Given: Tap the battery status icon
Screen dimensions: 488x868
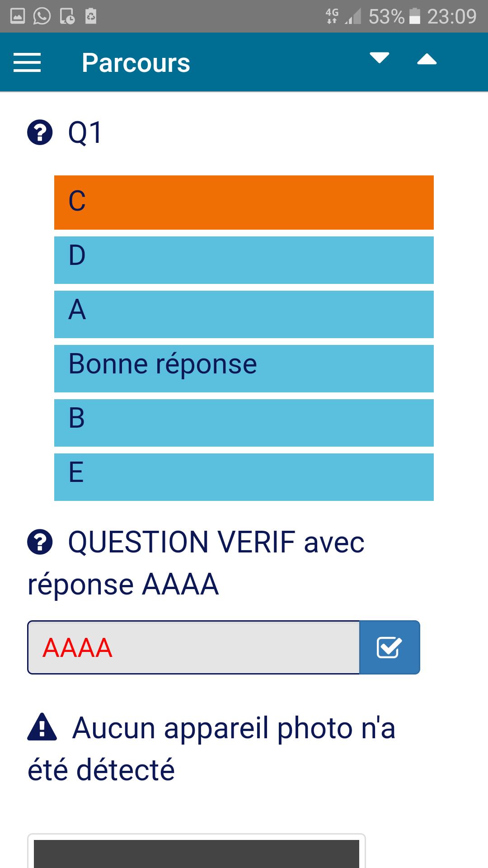Looking at the screenshot, I should [x=414, y=16].
